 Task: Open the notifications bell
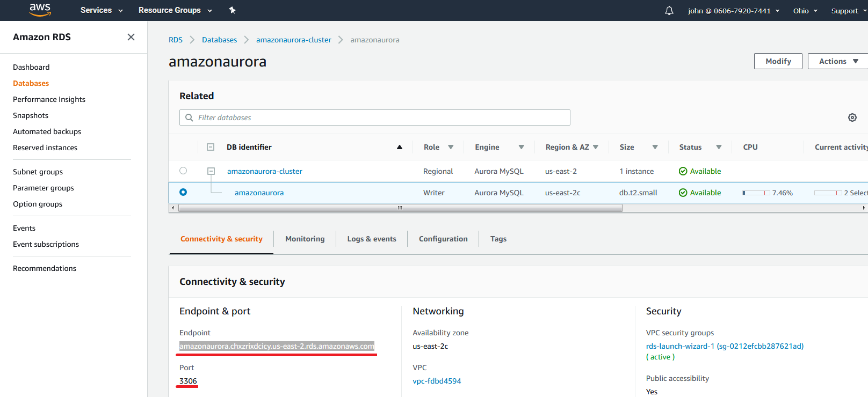[669, 11]
